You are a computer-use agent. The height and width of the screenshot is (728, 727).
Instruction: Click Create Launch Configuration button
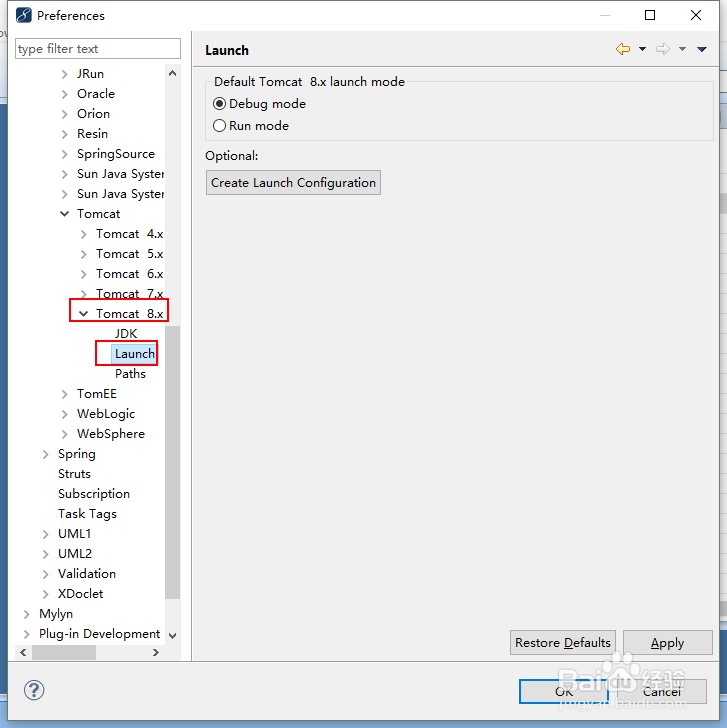(293, 182)
